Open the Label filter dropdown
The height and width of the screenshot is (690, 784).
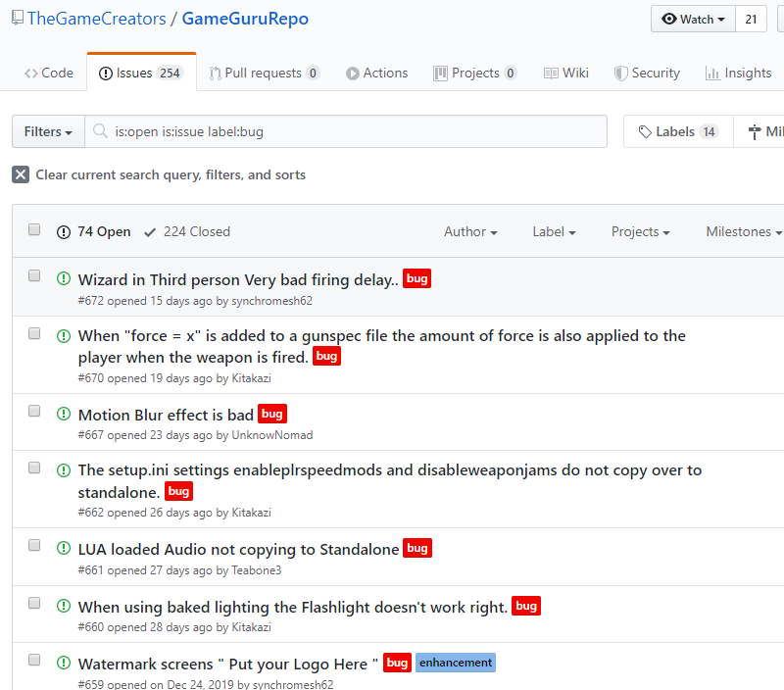554,231
